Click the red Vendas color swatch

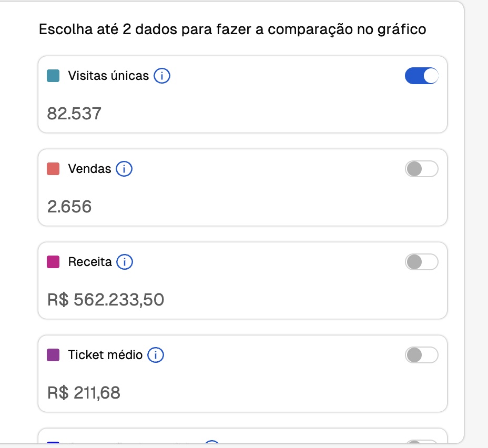pos(53,169)
